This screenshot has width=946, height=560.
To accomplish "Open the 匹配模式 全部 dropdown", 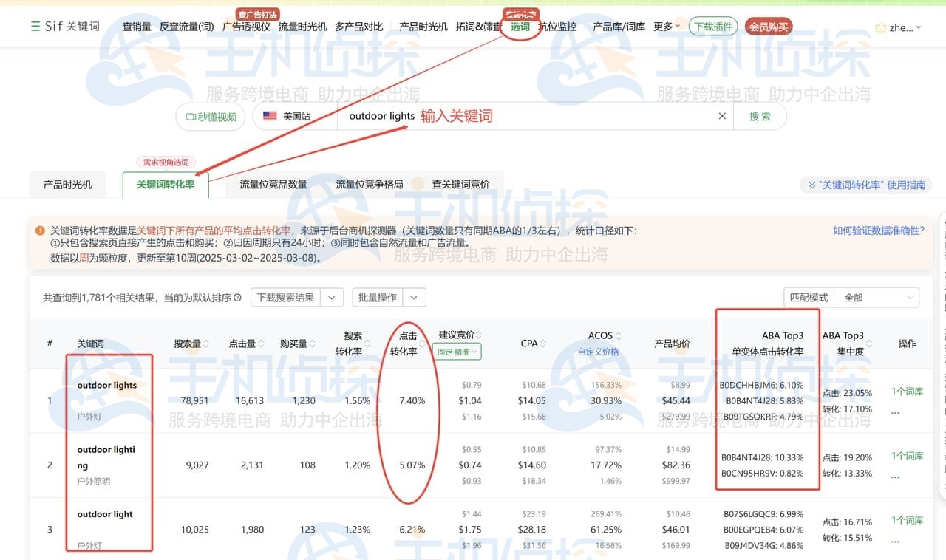I will pos(876,296).
